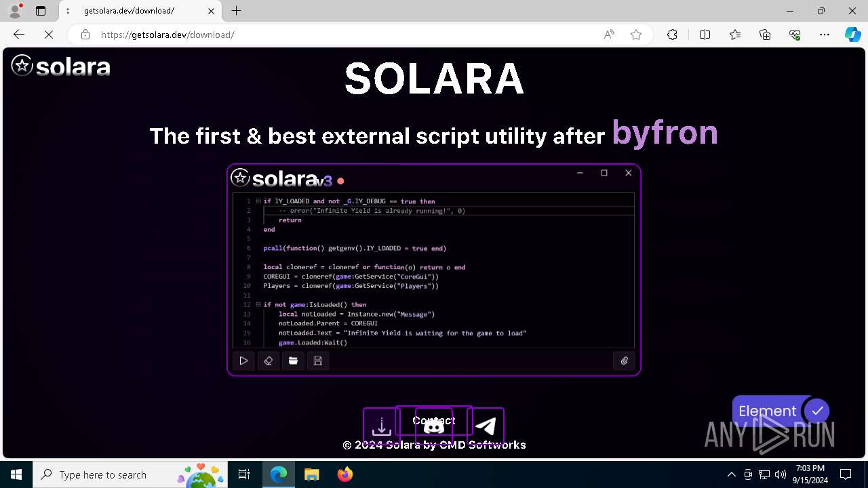The width and height of the screenshot is (868, 488).
Task: Click the Save floppy icon in Solara
Action: click(318, 361)
